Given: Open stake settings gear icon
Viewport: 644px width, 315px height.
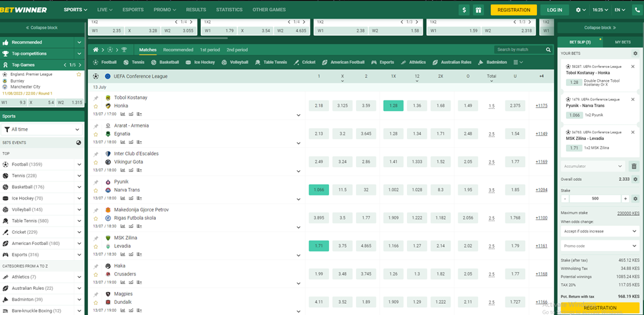Looking at the screenshot, I should point(636,199).
